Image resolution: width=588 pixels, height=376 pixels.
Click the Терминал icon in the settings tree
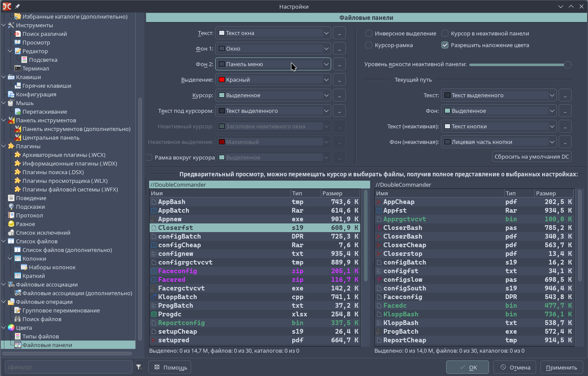pyautogui.click(x=18, y=68)
